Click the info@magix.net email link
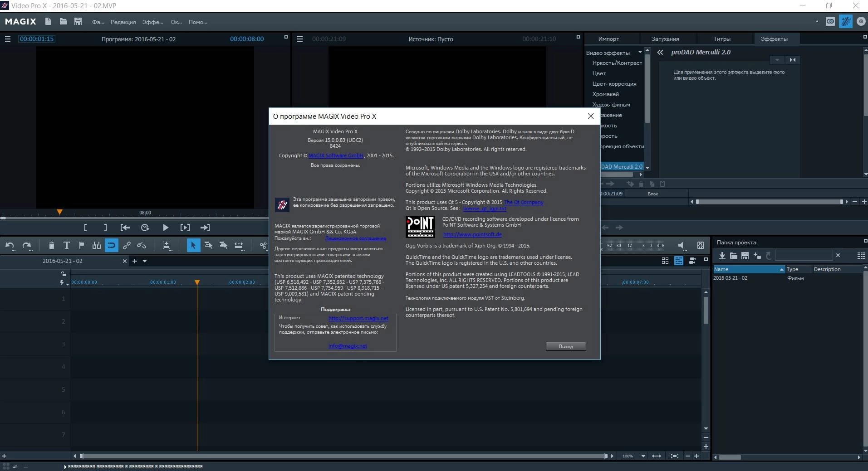The height and width of the screenshot is (471, 868). 348,346
